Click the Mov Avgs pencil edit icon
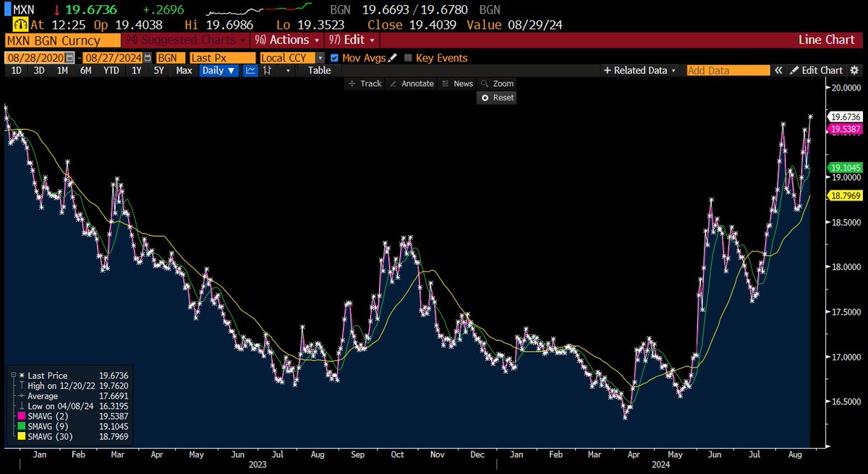868x474 pixels. pyautogui.click(x=393, y=58)
